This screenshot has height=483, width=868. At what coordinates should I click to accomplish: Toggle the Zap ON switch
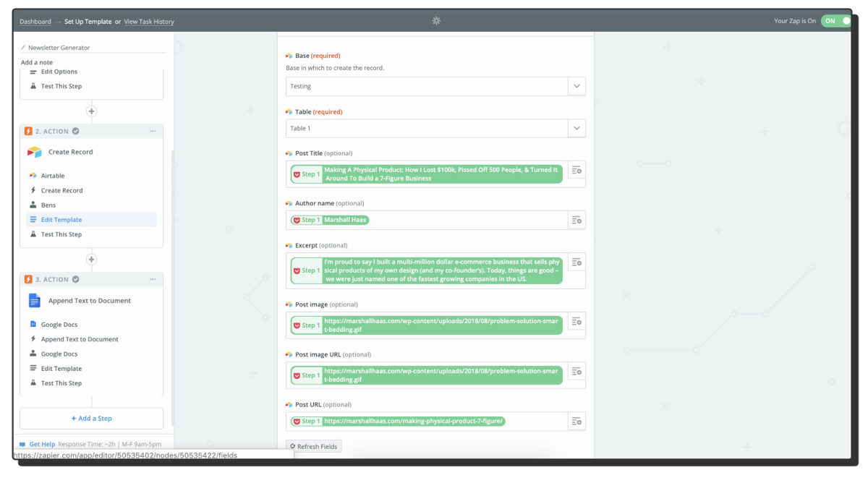click(x=836, y=21)
